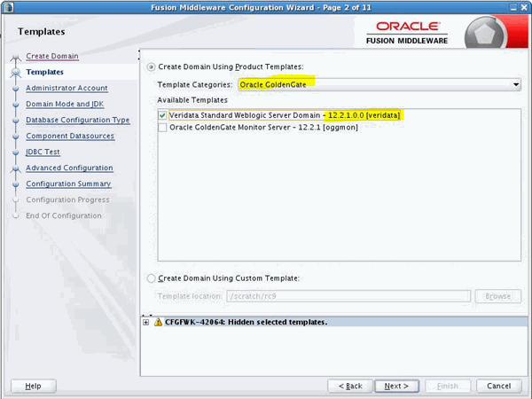
Task: Uncheck Veridata Standard Weblogic Server Domain template
Action: [x=162, y=115]
